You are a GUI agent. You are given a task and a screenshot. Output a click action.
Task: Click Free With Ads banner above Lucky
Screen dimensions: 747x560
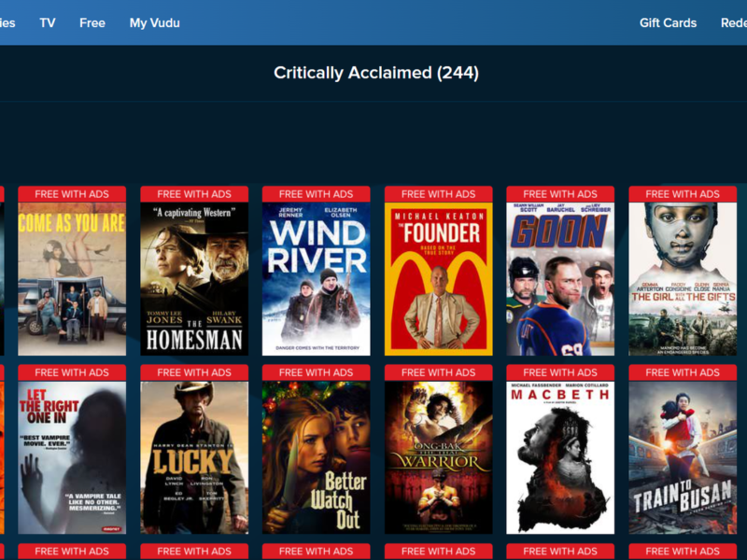coord(194,372)
